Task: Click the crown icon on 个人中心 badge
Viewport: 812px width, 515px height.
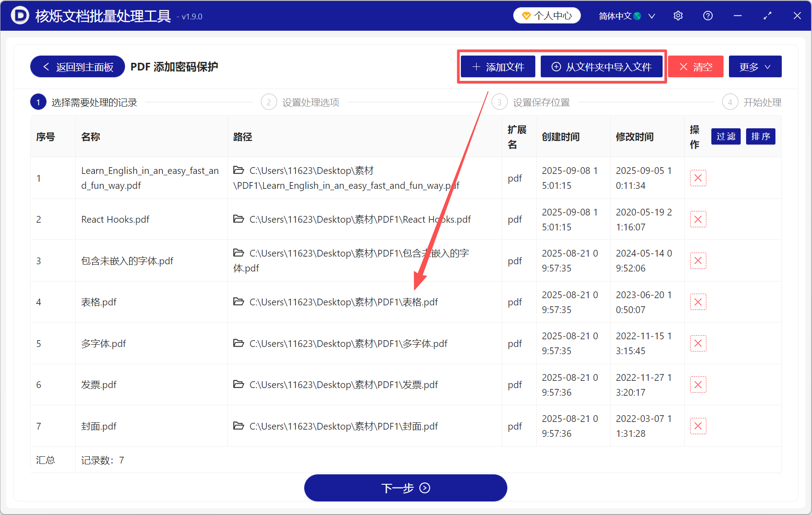Action: [x=526, y=15]
